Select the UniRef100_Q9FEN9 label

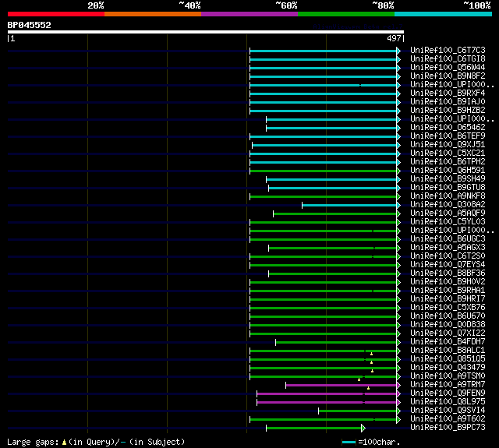(448, 393)
